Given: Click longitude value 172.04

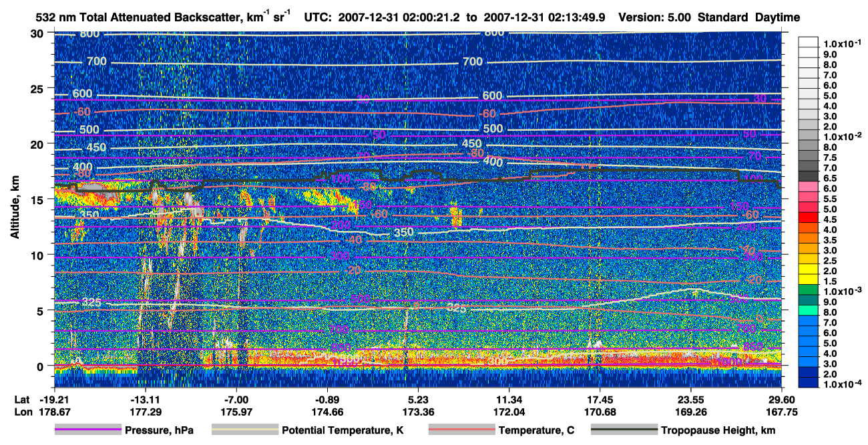Looking at the screenshot, I should pos(509,412).
